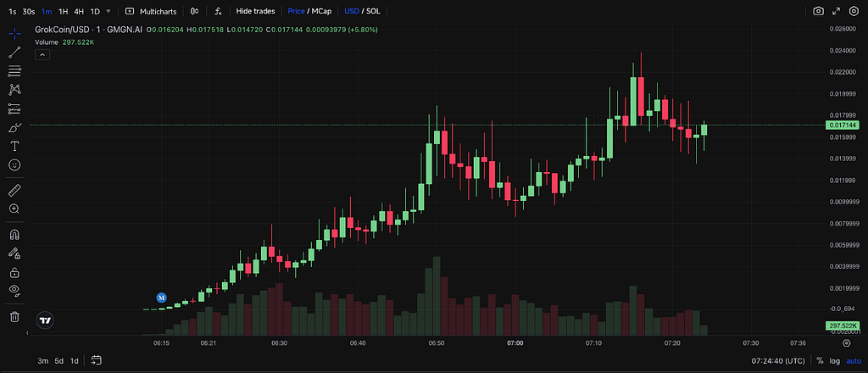Open the indicators fx menu
This screenshot has height=373, width=868.
(x=219, y=11)
